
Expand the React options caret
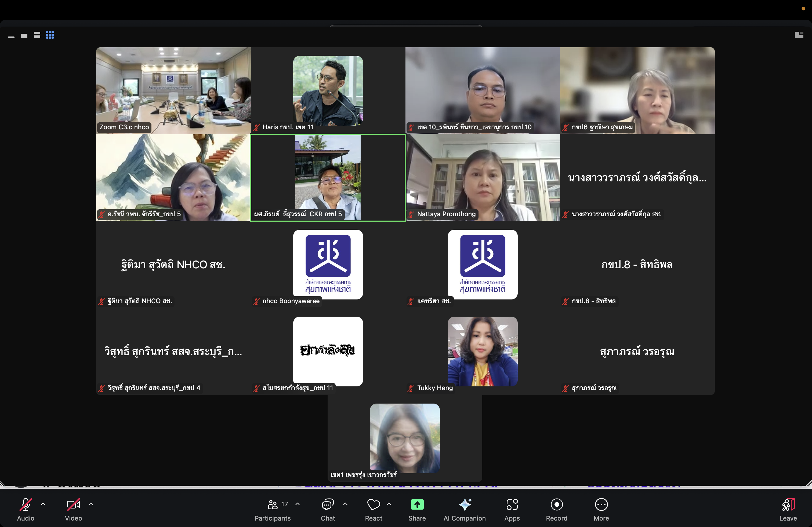389,504
